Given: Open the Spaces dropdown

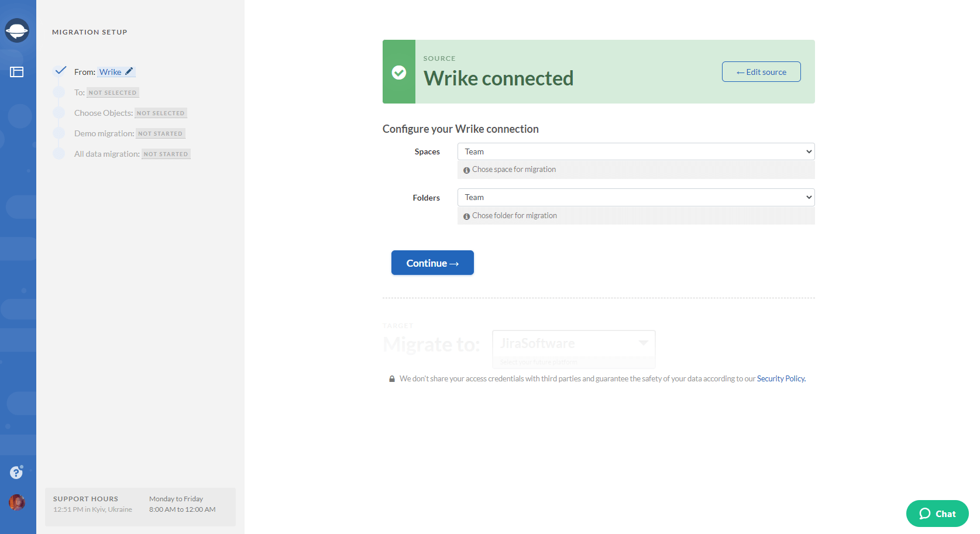Looking at the screenshot, I should click(636, 151).
